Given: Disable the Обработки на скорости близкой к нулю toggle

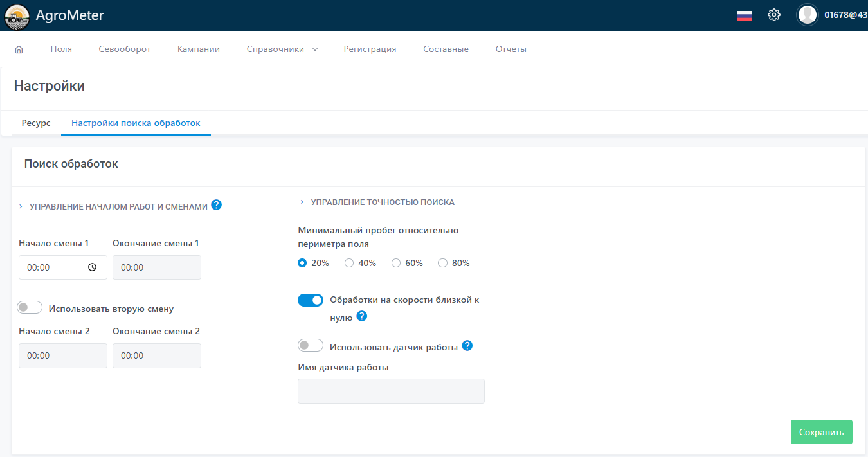Looking at the screenshot, I should click(x=311, y=300).
